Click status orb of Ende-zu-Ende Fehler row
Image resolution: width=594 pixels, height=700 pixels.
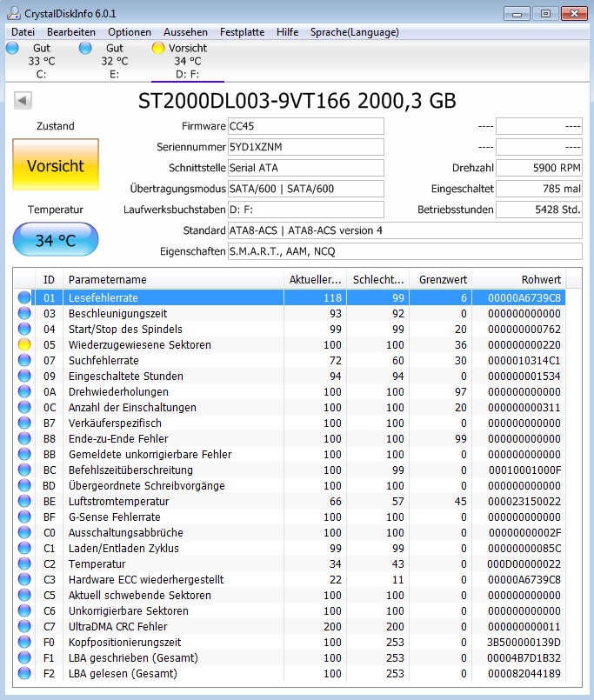[24, 438]
